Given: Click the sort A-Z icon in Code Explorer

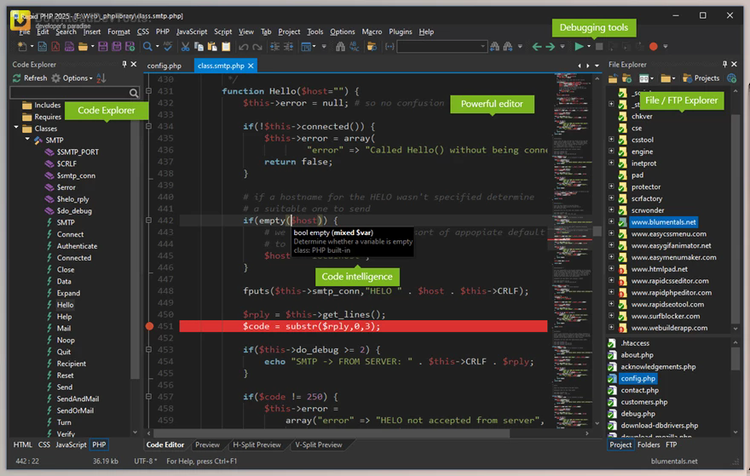Looking at the screenshot, I should [101, 78].
